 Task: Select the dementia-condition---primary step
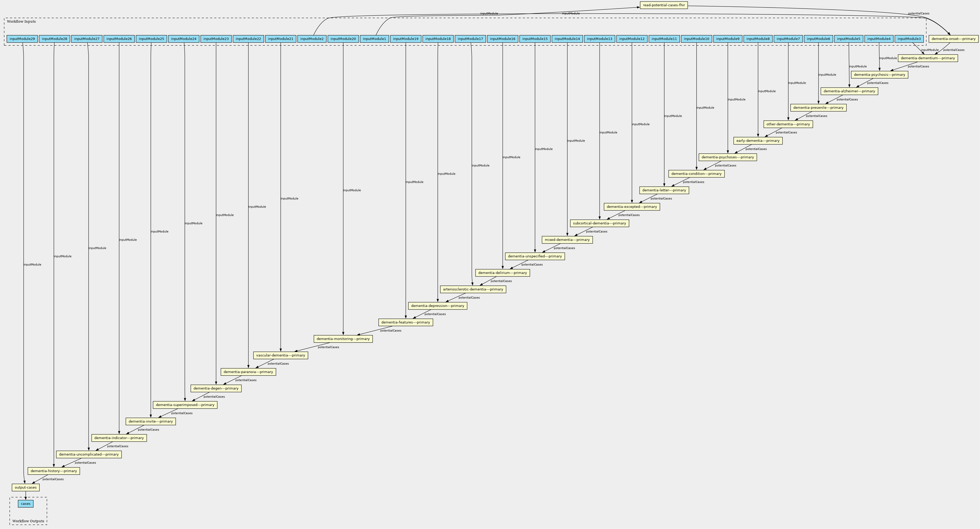(x=697, y=174)
